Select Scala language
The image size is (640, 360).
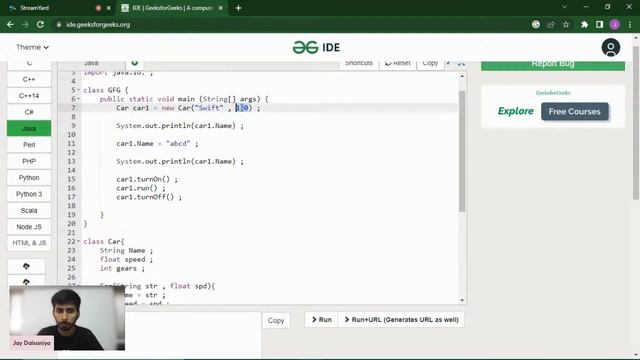pos(29,210)
